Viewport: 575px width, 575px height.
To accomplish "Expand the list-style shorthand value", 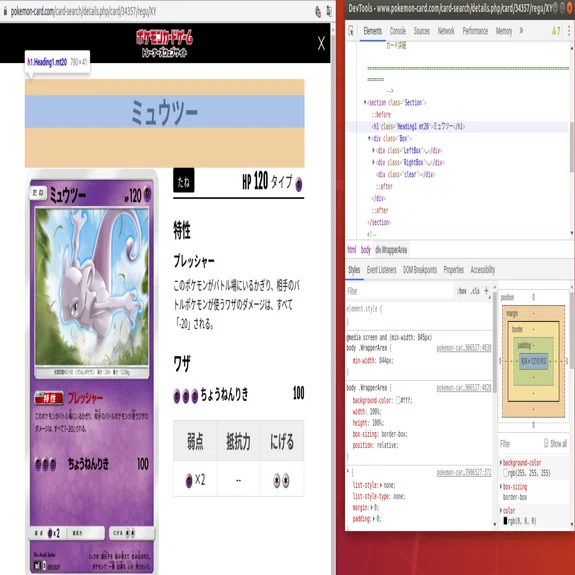I will coord(381,485).
